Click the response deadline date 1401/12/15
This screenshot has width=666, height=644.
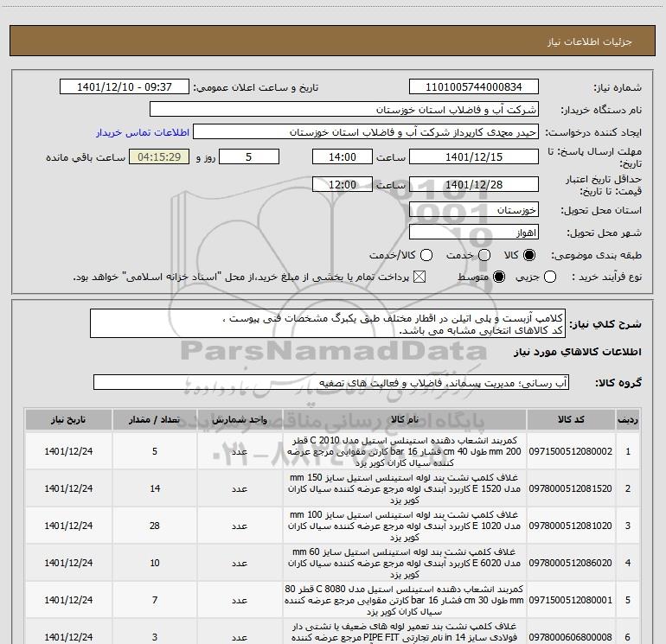pos(474,156)
